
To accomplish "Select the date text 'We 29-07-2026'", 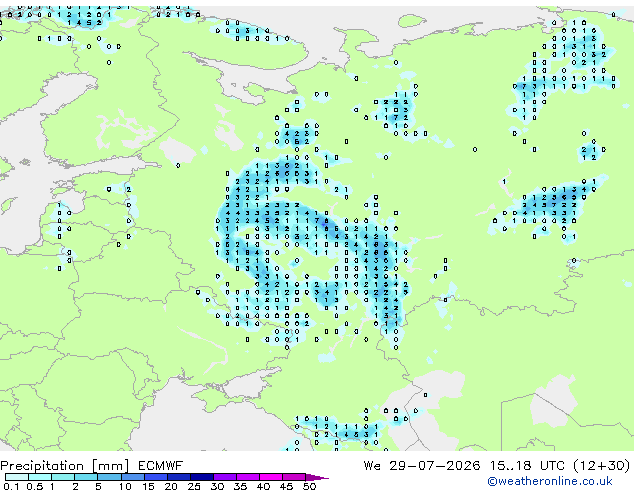I will point(422,466).
